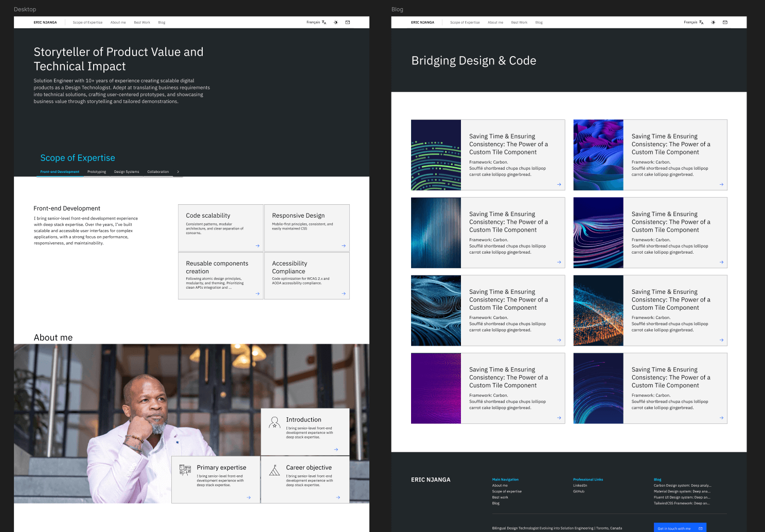The height and width of the screenshot is (532, 765).
Task: Switch site language to Français
Action: 313,22
